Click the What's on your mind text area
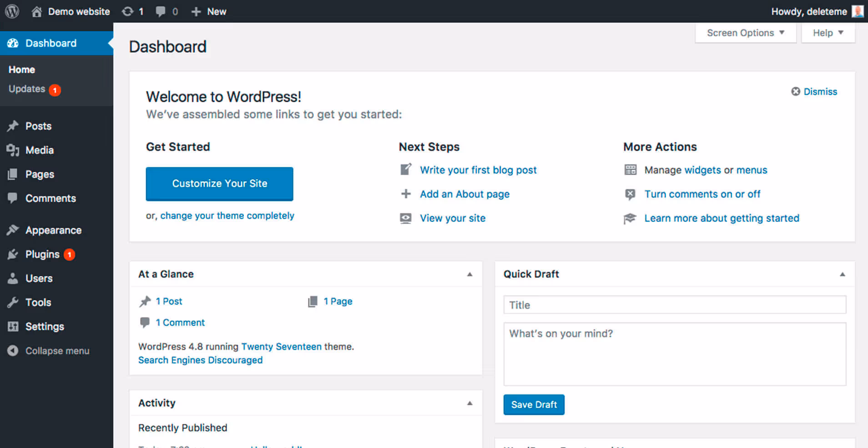This screenshot has height=448, width=868. coord(675,354)
